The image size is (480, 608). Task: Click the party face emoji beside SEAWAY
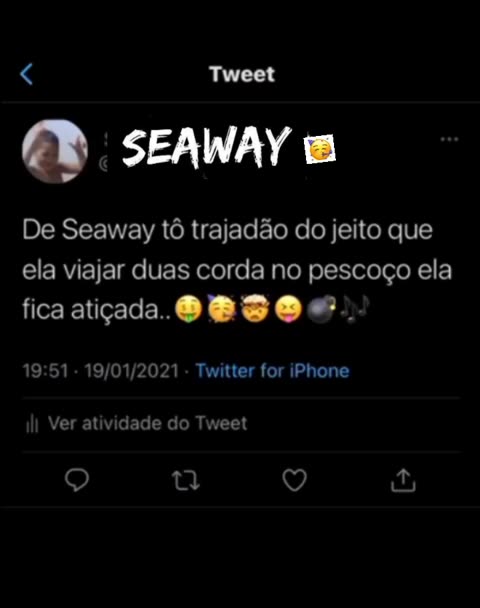(319, 149)
